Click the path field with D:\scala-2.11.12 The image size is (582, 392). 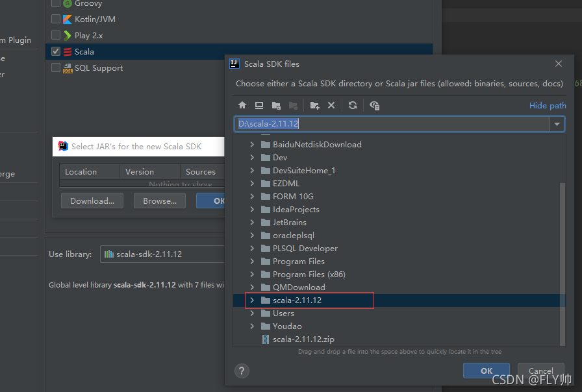coord(392,124)
